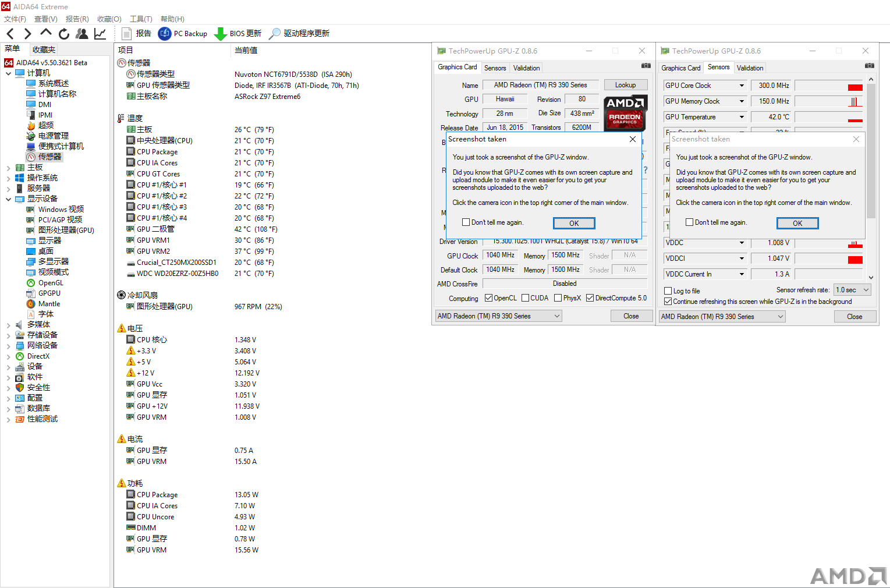The height and width of the screenshot is (588, 890).
Task: Open the VDDC sensor dropdown
Action: coord(742,243)
